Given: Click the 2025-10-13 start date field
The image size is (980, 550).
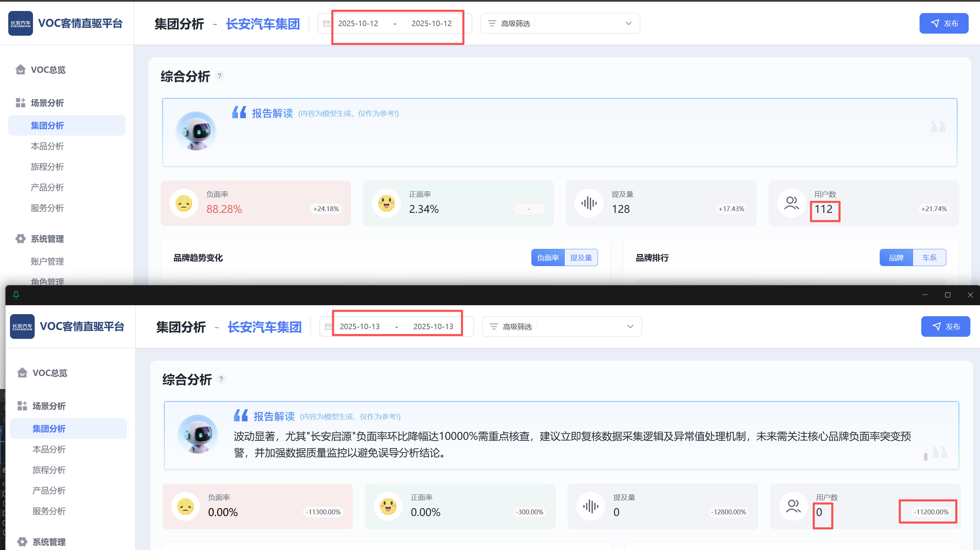Looking at the screenshot, I should pos(360,327).
